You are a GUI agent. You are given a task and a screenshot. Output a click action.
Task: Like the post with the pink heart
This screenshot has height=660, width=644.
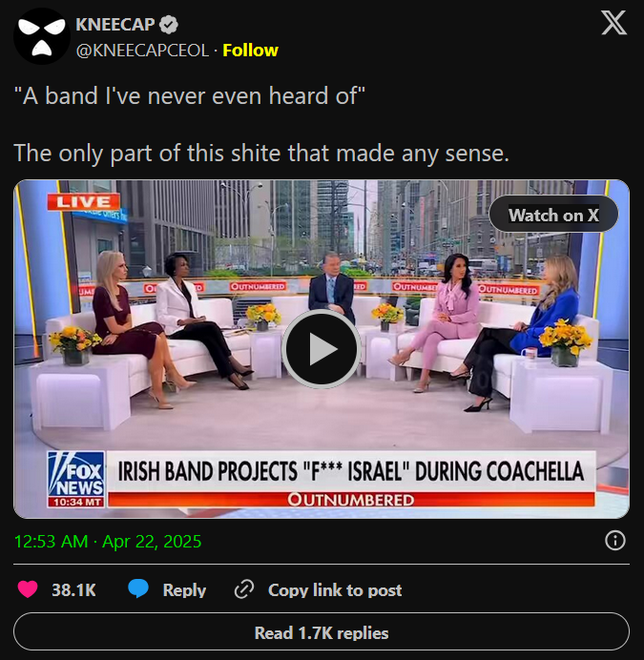point(28,588)
